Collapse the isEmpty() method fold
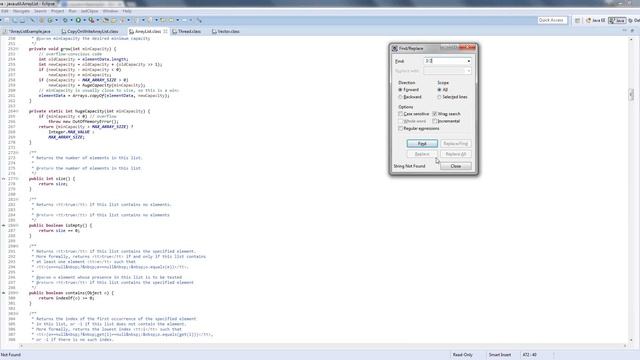The height and width of the screenshot is (360, 640). click(17, 225)
